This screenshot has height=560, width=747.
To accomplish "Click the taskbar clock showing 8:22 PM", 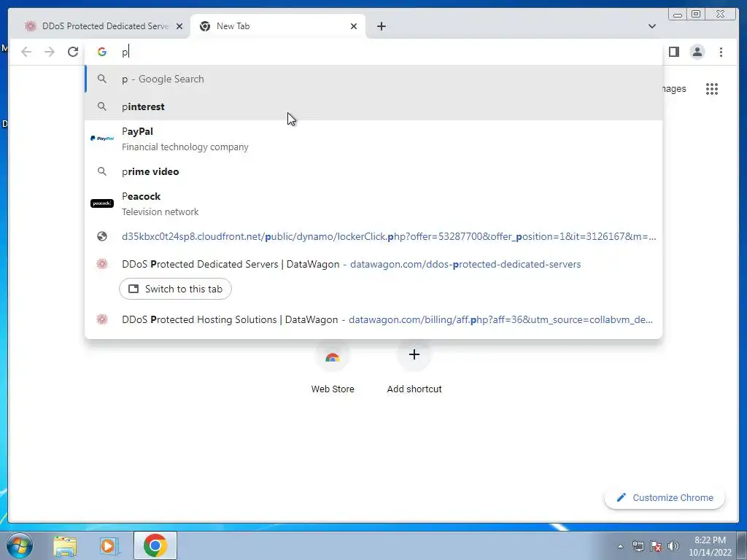I will (710, 546).
